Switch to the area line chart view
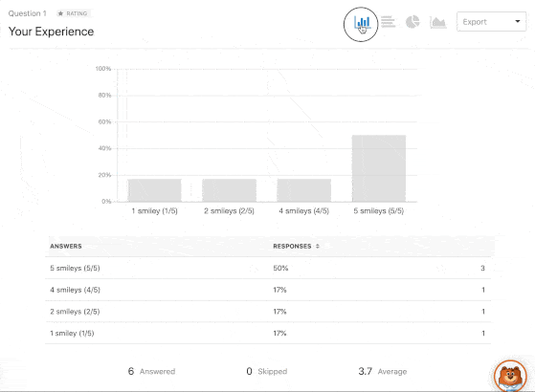Image resolution: width=535 pixels, height=392 pixels. click(x=438, y=23)
